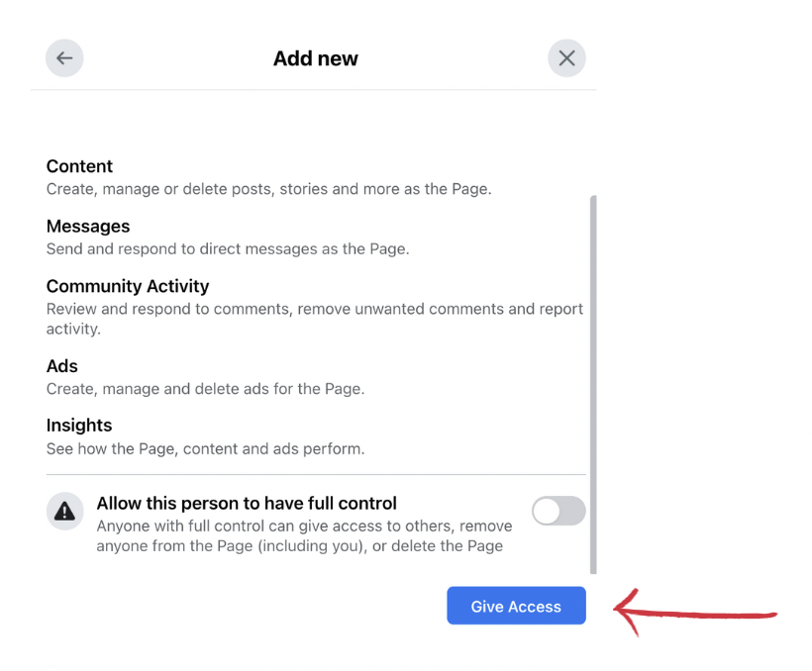Click 'Allow this person to have full control' label

[x=247, y=503]
